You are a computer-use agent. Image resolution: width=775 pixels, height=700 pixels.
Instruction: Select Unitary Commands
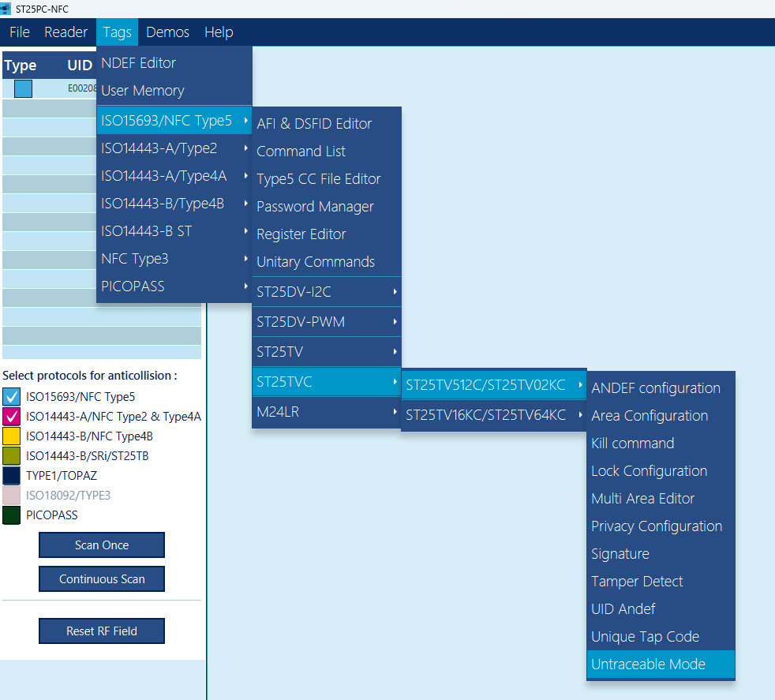pyautogui.click(x=326, y=261)
